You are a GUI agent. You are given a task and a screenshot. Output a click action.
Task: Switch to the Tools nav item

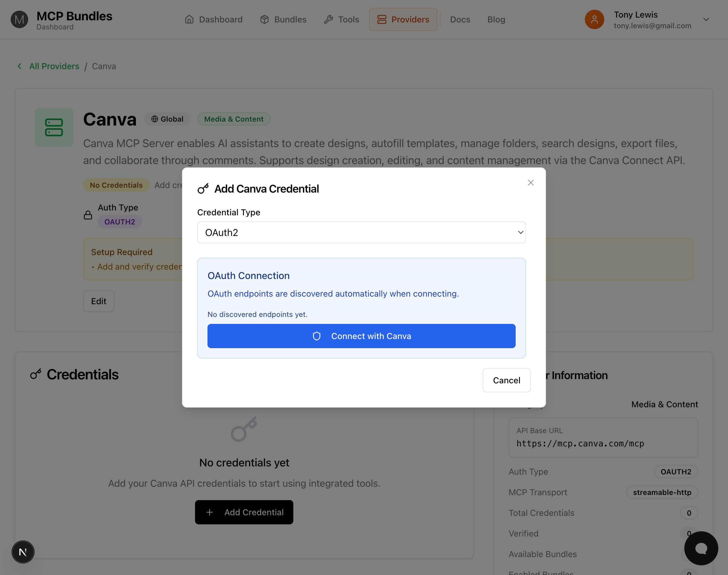pyautogui.click(x=342, y=19)
